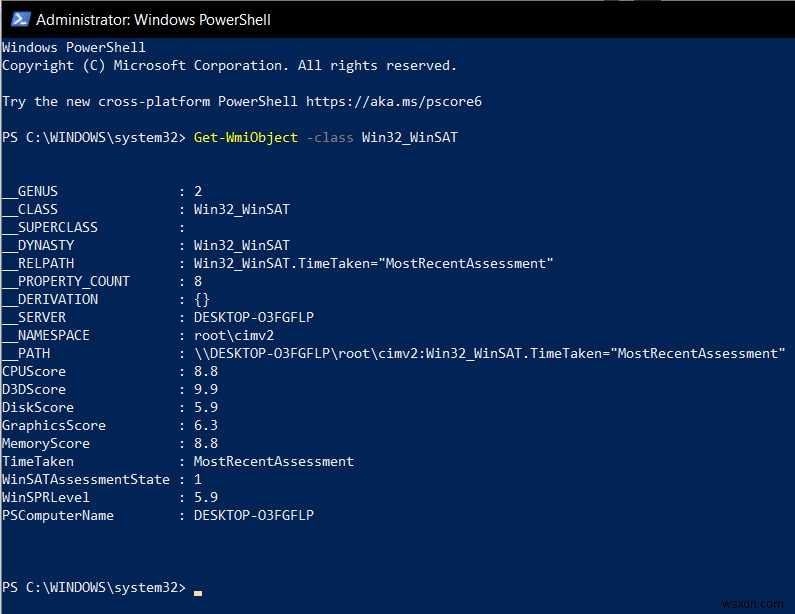Click the DiskScore property label
The width and height of the screenshot is (795, 614).
pos(38,407)
